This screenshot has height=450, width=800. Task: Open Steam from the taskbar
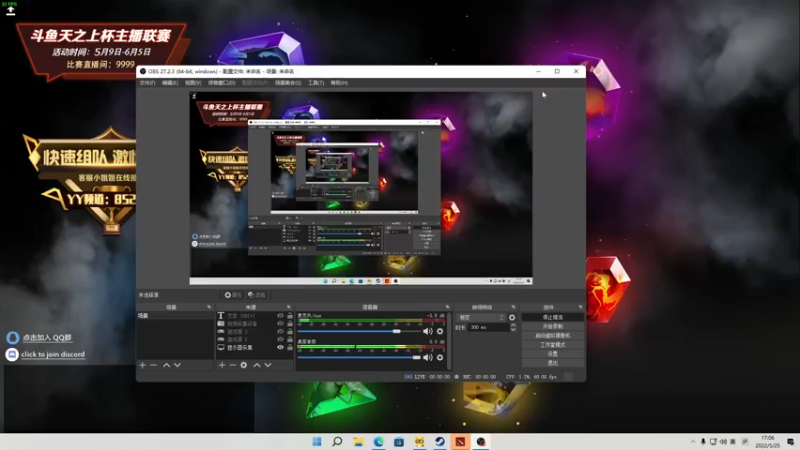[440, 441]
